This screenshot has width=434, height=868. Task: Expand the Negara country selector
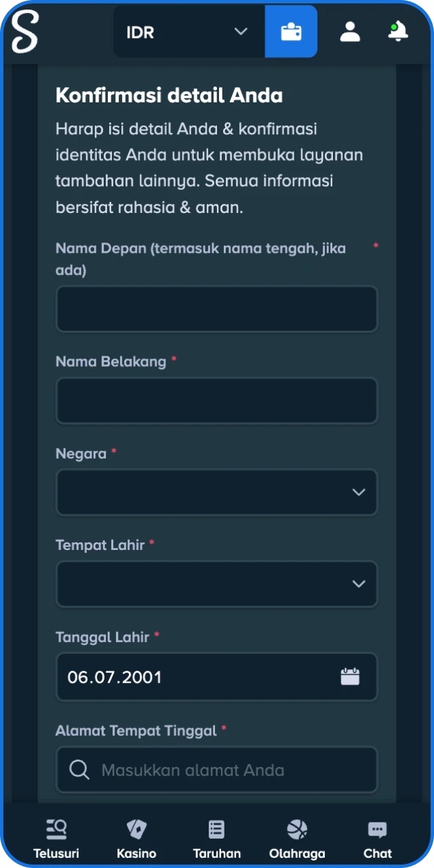tap(216, 492)
